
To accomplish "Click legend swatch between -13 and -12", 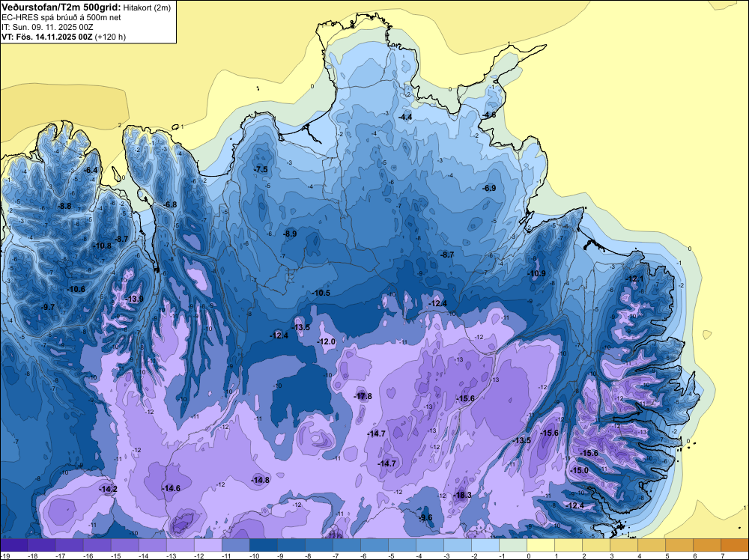I will tap(180, 545).
